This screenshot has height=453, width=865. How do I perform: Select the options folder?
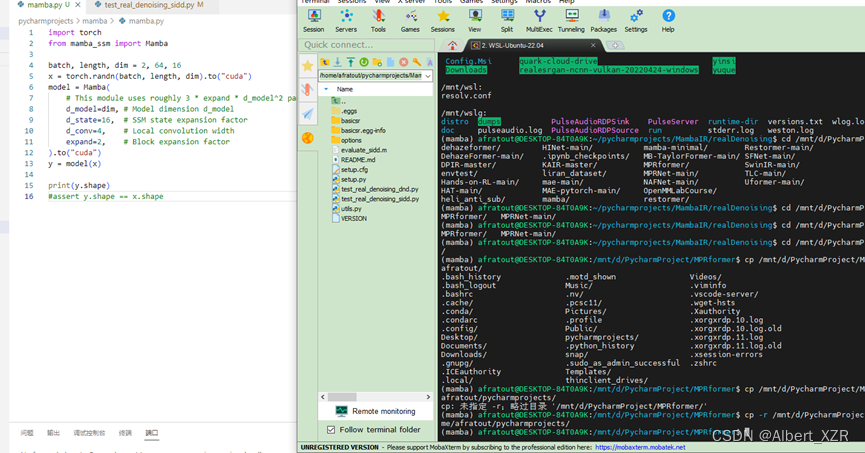click(x=346, y=141)
